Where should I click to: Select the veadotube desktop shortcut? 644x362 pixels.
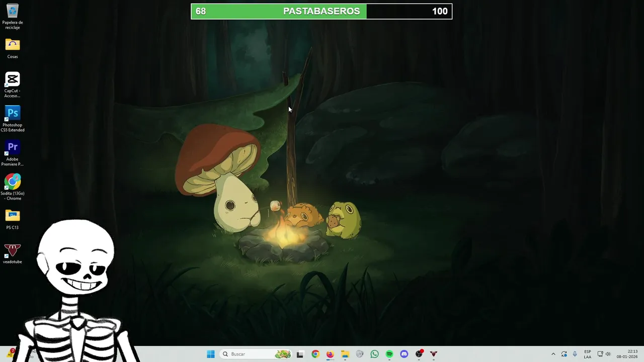coord(13,254)
